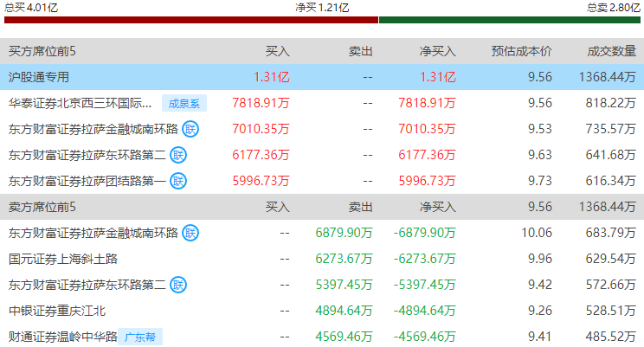Click 总卖 2.80亿 label

[613, 7]
